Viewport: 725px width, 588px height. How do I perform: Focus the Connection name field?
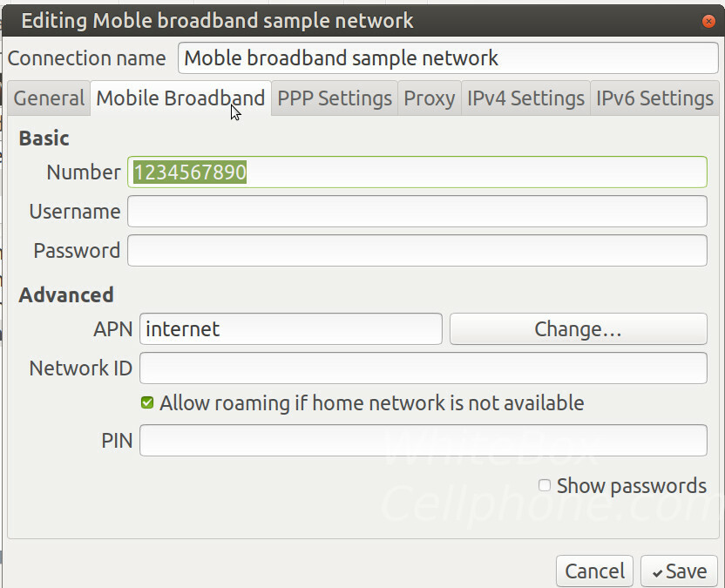point(448,58)
